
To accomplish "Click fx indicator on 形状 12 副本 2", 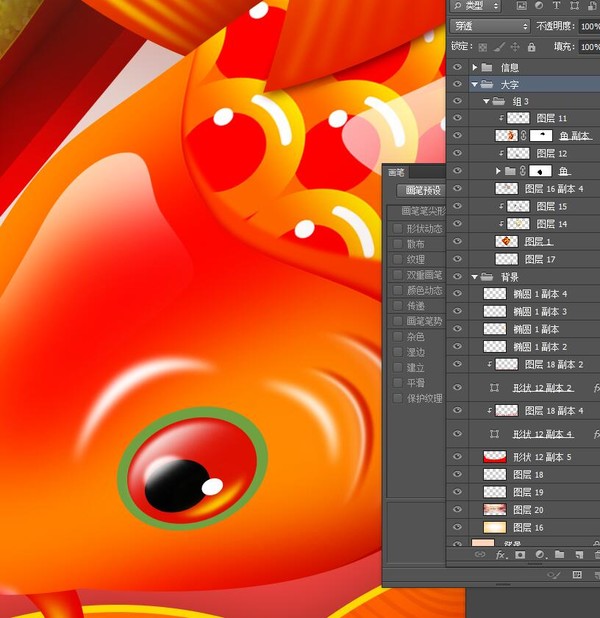I will [596, 388].
